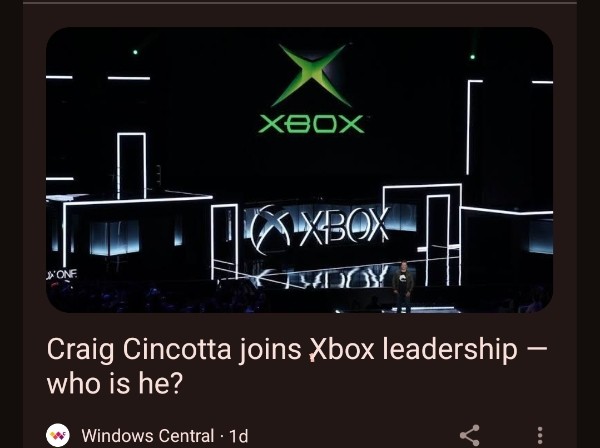Click the tall white door frame on the left stage

pyautogui.click(x=131, y=166)
